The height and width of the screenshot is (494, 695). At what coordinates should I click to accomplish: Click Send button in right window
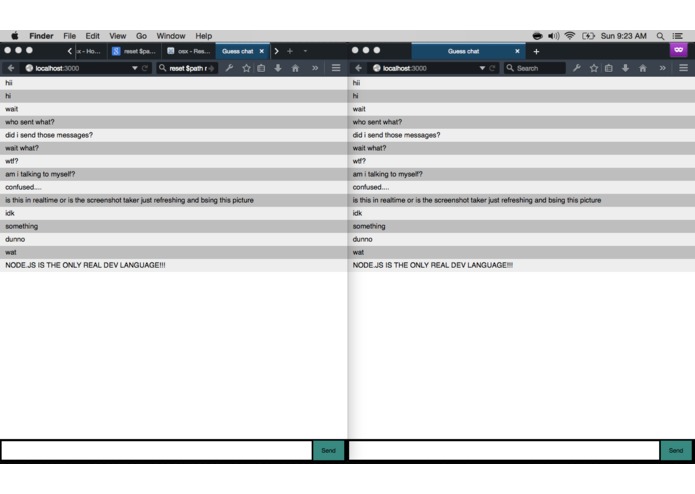coord(676,451)
